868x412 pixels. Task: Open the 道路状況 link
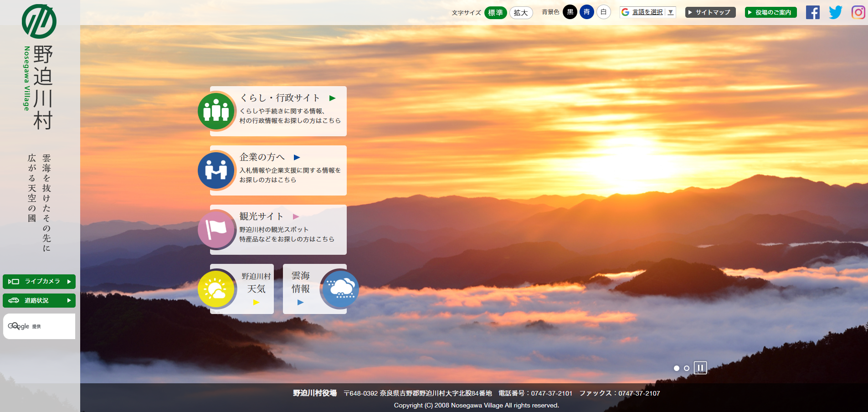(x=39, y=301)
